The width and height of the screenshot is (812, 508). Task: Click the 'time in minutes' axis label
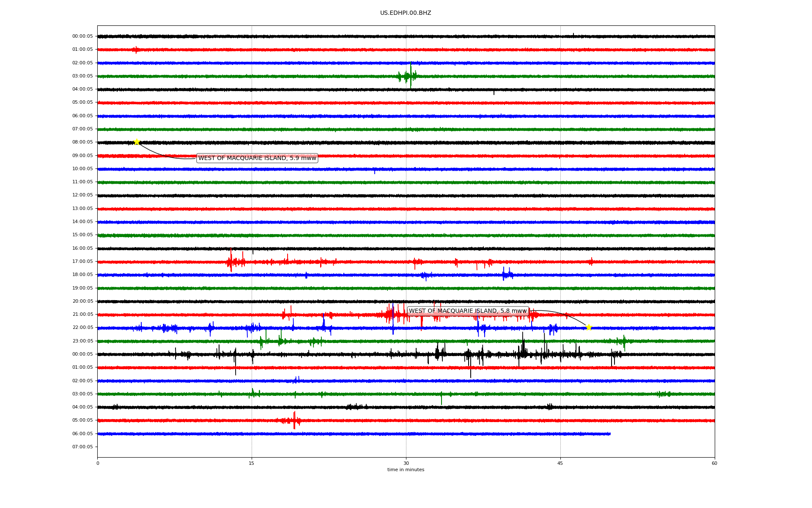406,470
